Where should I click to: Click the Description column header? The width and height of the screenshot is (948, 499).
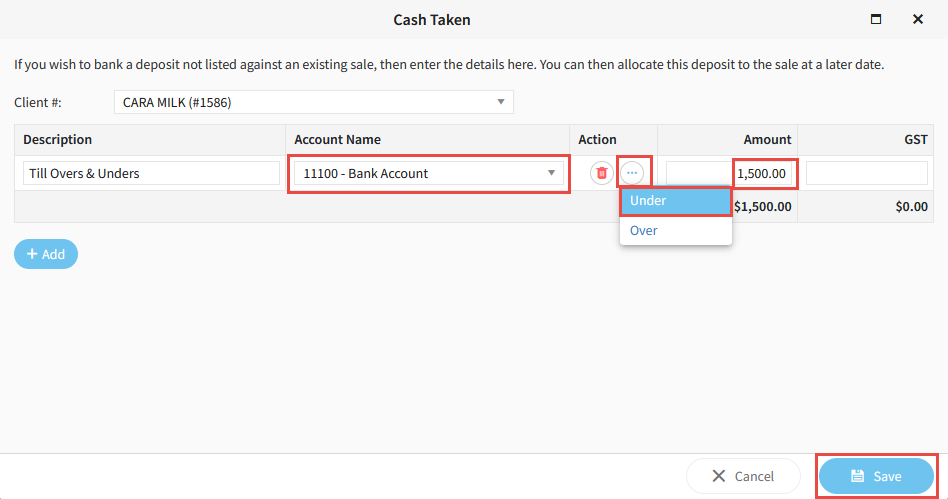click(58, 140)
